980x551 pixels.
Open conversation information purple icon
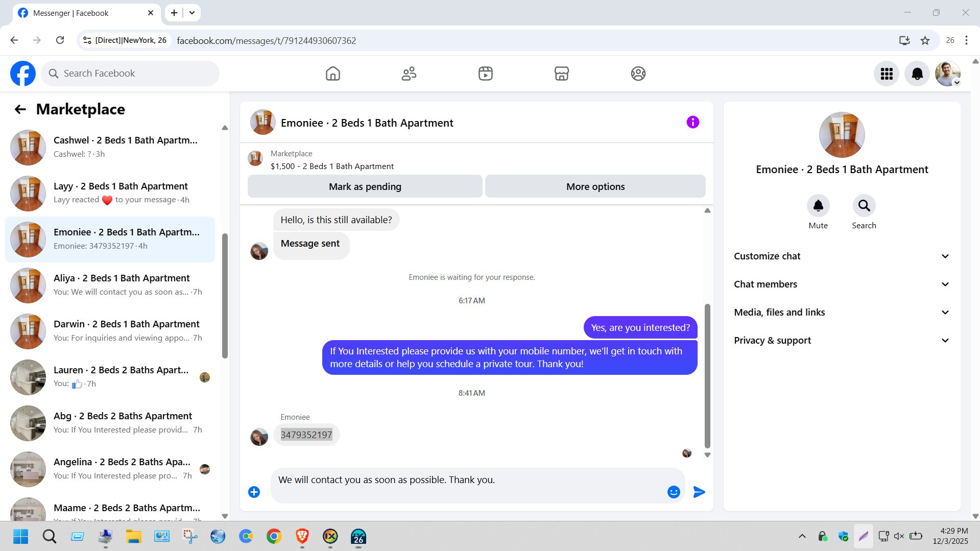pyautogui.click(x=692, y=122)
